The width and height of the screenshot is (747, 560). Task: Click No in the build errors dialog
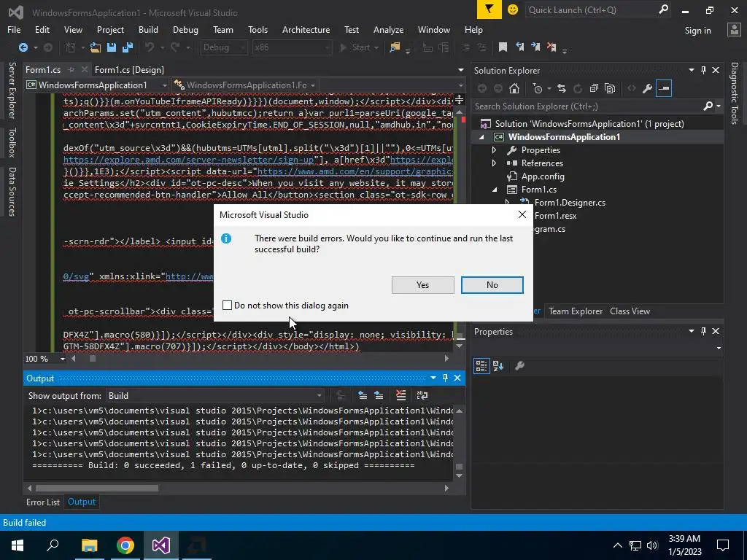492,285
